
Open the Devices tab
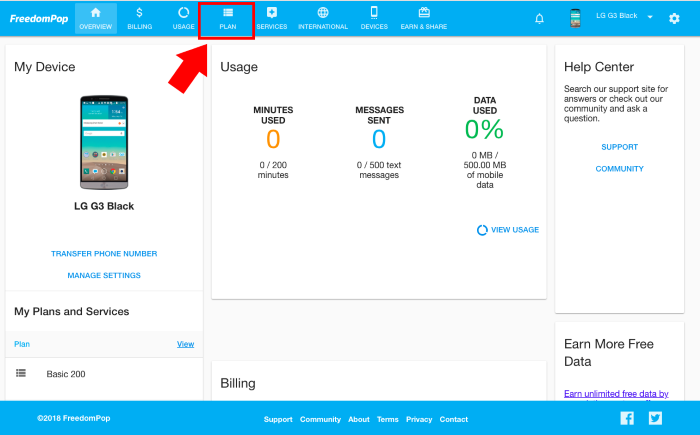point(374,18)
